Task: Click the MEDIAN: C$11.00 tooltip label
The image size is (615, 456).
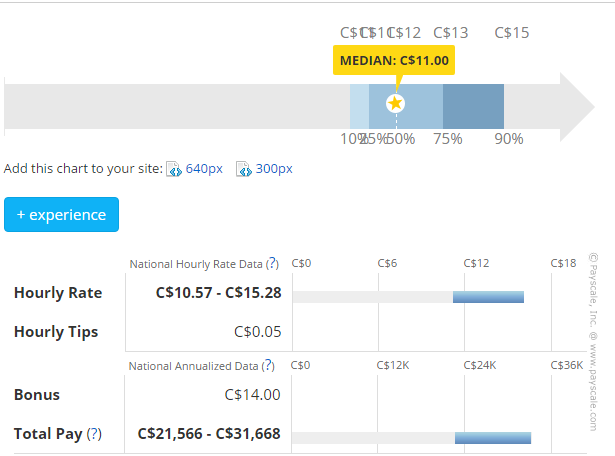Action: click(x=394, y=61)
